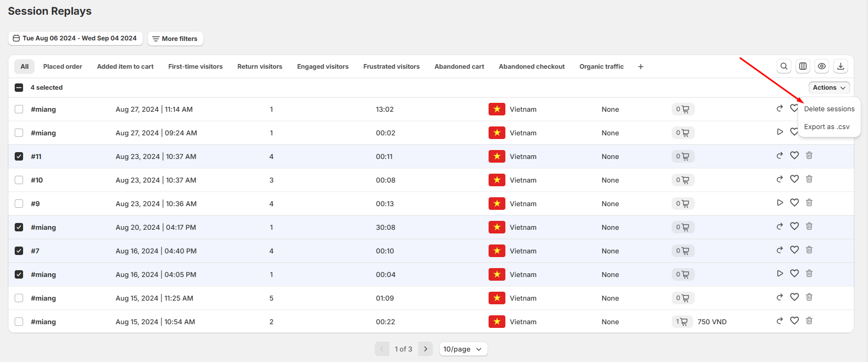Uncheck the checkbox for session #11
The width and height of the screenshot is (868, 362).
[19, 156]
